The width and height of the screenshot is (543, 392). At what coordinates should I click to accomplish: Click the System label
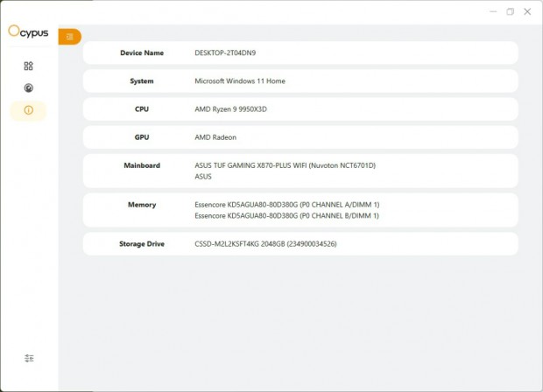[x=142, y=81]
